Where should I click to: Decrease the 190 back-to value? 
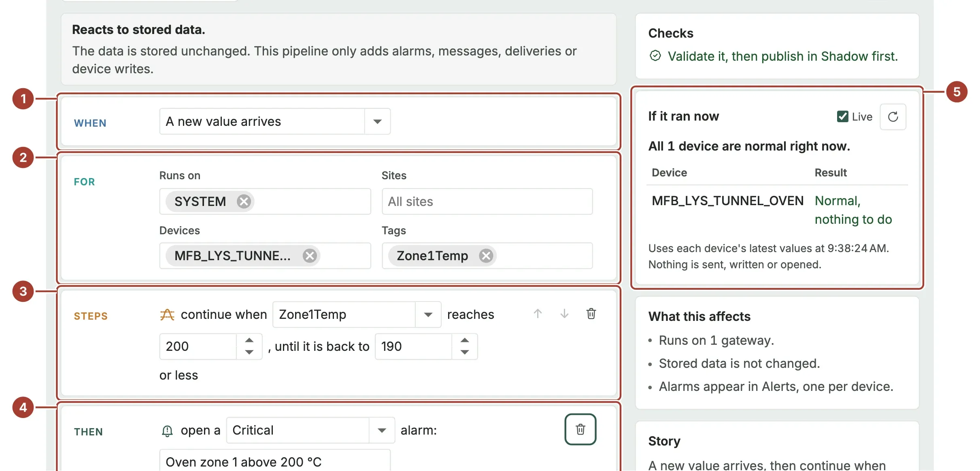[x=465, y=352]
